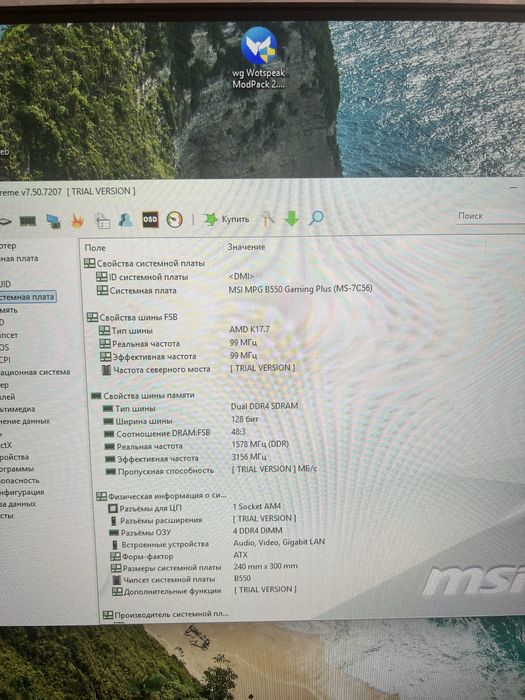This screenshot has height=700, width=525.
Task: Open the report wizard clipboard icon
Action: coord(102,221)
